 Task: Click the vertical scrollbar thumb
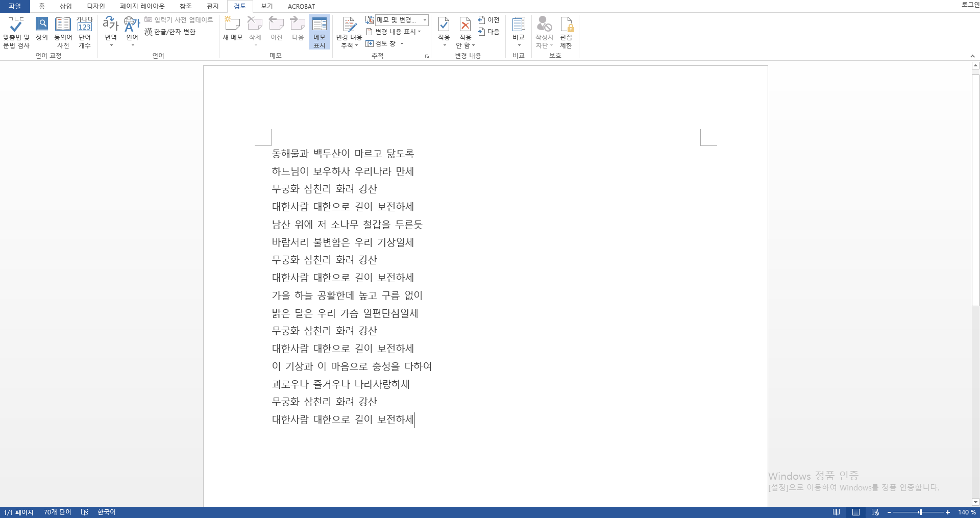[975, 190]
